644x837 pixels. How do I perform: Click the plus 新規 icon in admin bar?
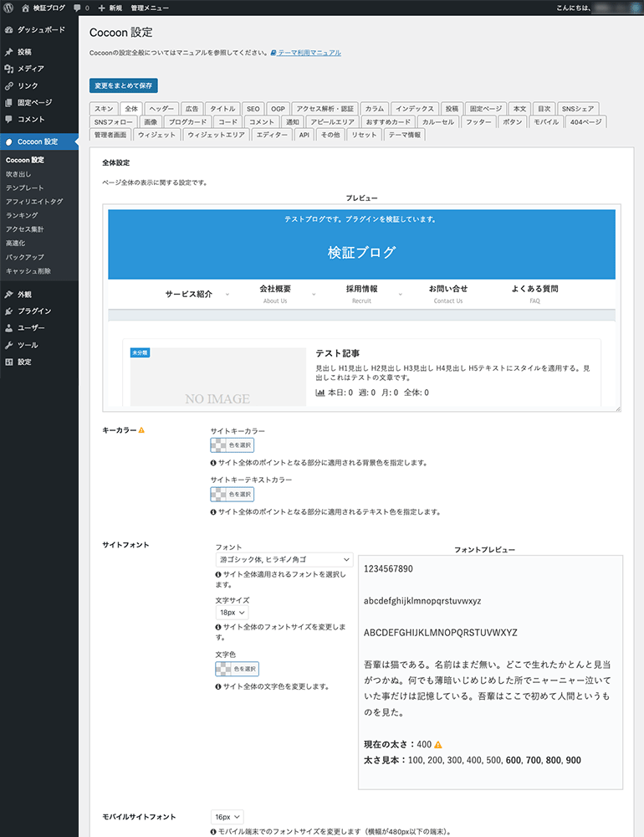[101, 8]
